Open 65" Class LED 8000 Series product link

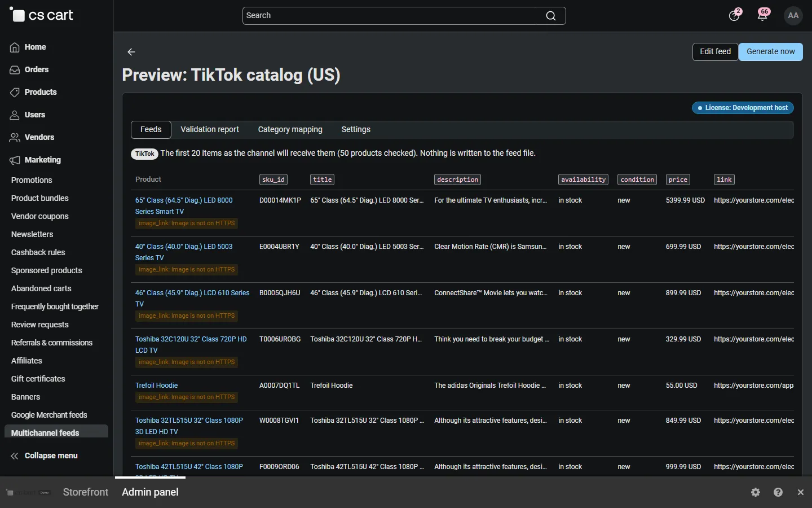[184, 205]
